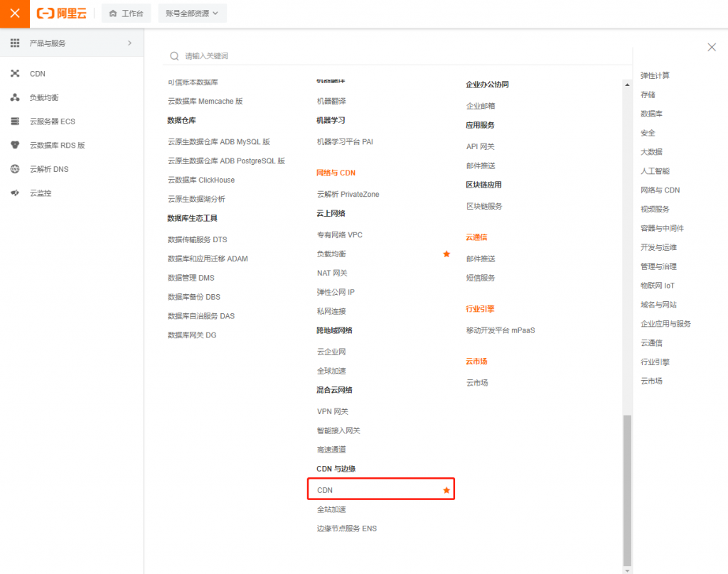Screen dimensions: 728x574
Task: Open the ADB MySQL data warehouse link
Action: pos(219,141)
